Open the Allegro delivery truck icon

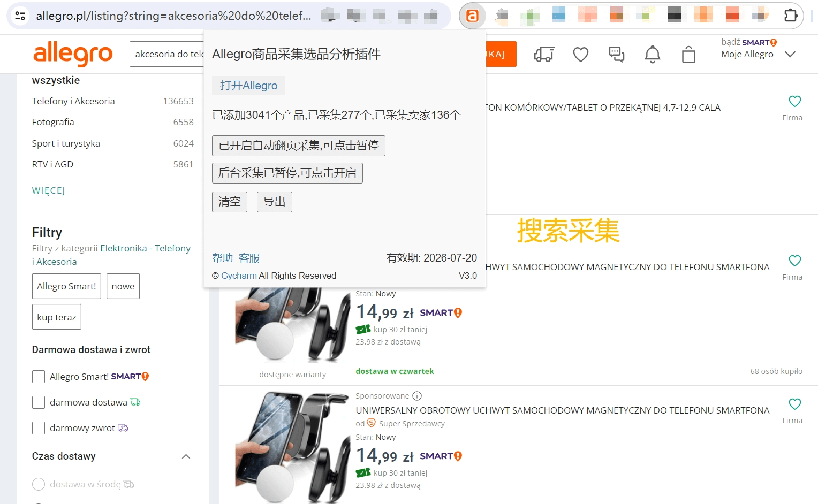click(544, 54)
